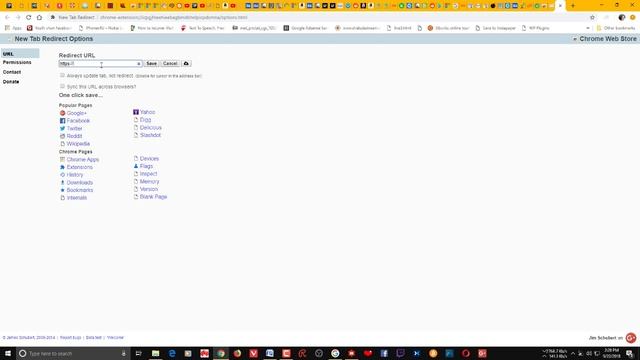
Task: Click the Twitter bird icon
Action: click(x=62, y=128)
